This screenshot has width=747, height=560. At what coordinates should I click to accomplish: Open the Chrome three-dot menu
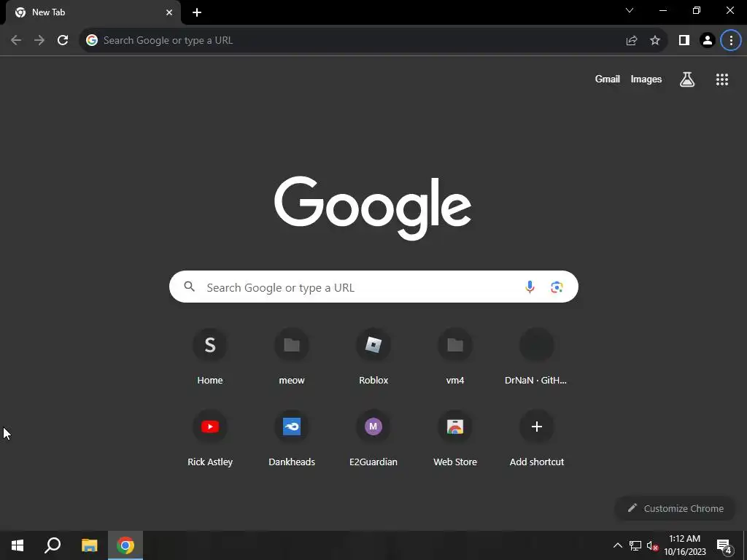pos(731,41)
